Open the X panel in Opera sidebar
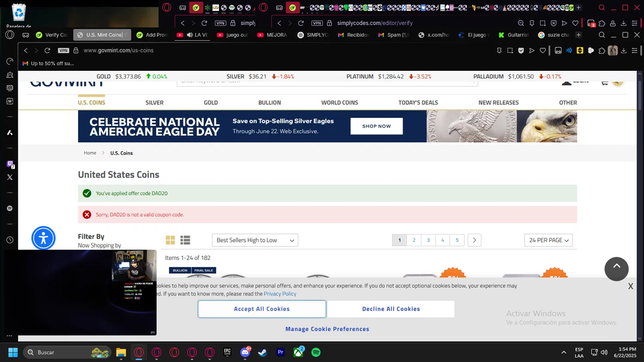The image size is (644, 362). point(10,177)
